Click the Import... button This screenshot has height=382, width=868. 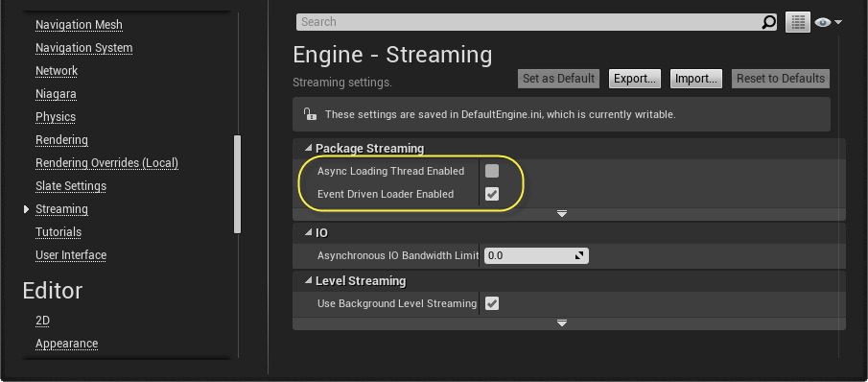pyautogui.click(x=696, y=79)
